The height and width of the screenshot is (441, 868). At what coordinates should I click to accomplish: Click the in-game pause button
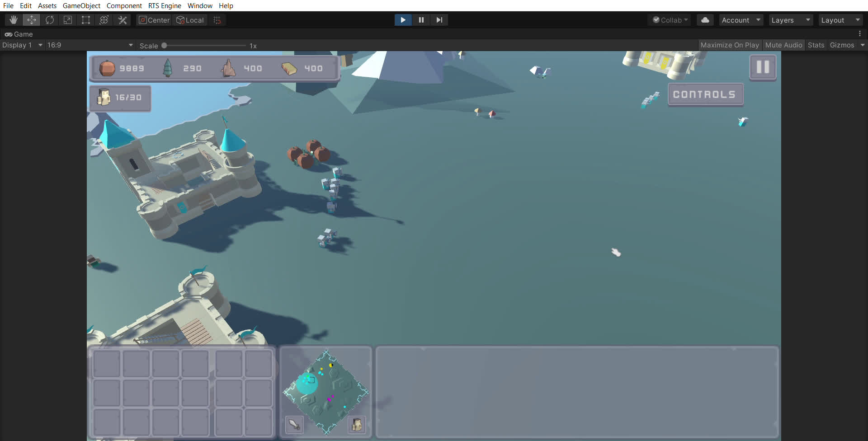pos(763,67)
